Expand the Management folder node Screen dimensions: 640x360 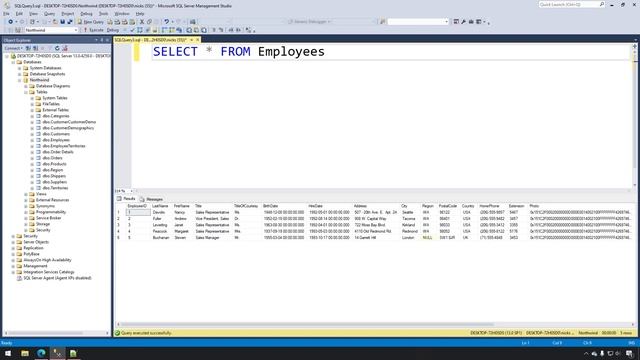point(13,266)
